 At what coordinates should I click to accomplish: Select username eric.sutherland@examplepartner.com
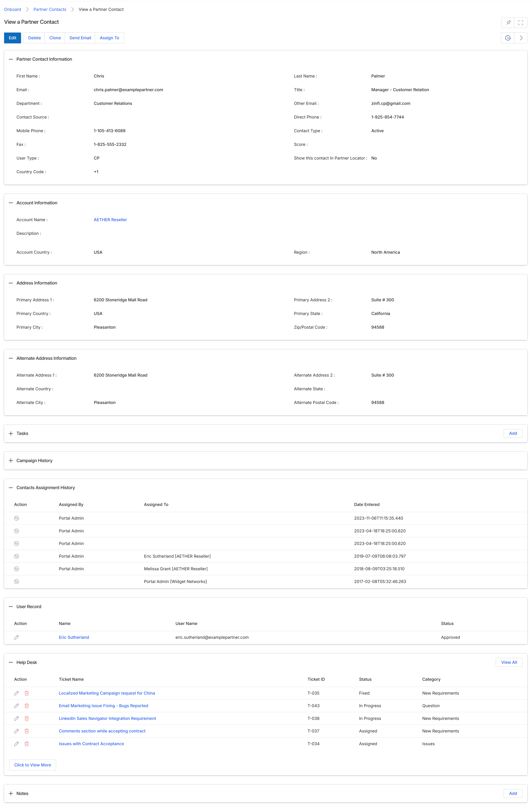tap(212, 637)
